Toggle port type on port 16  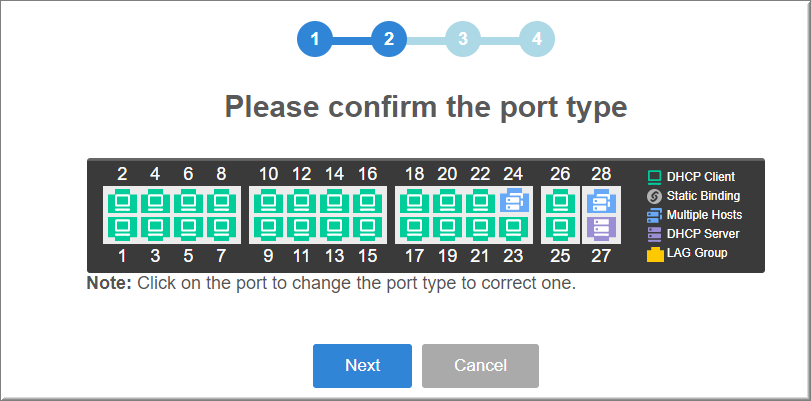tap(368, 201)
